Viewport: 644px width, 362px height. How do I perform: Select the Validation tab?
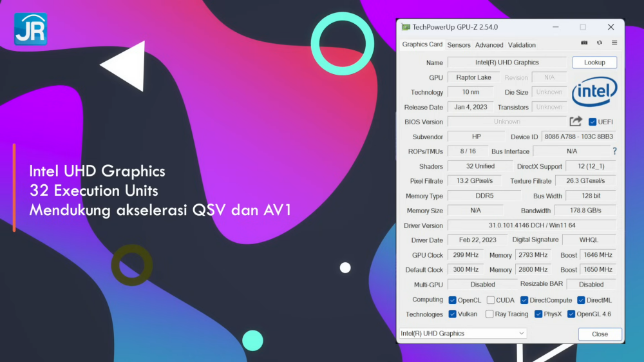(522, 45)
